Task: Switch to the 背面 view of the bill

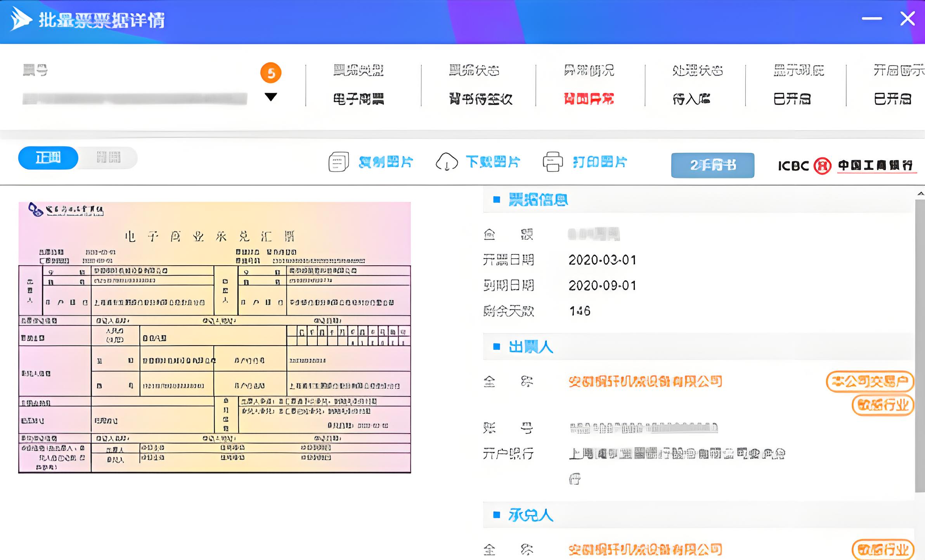Action: pyautogui.click(x=107, y=157)
